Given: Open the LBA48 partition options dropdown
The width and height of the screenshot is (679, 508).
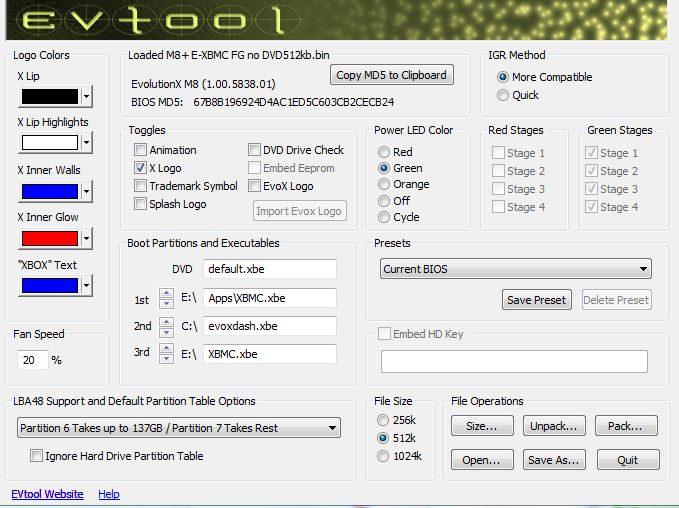Looking at the screenshot, I should (179, 428).
